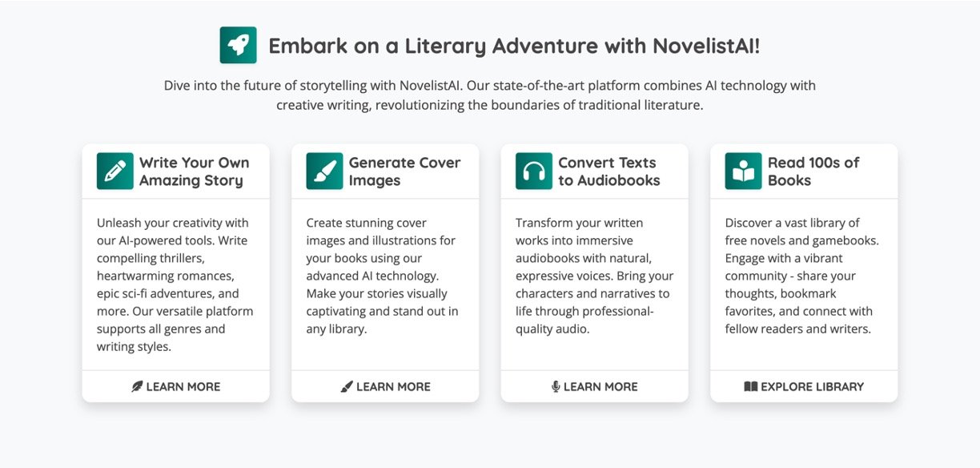This screenshot has width=980, height=468.
Task: Select the Read 100s of Books heading
Action: coord(813,171)
